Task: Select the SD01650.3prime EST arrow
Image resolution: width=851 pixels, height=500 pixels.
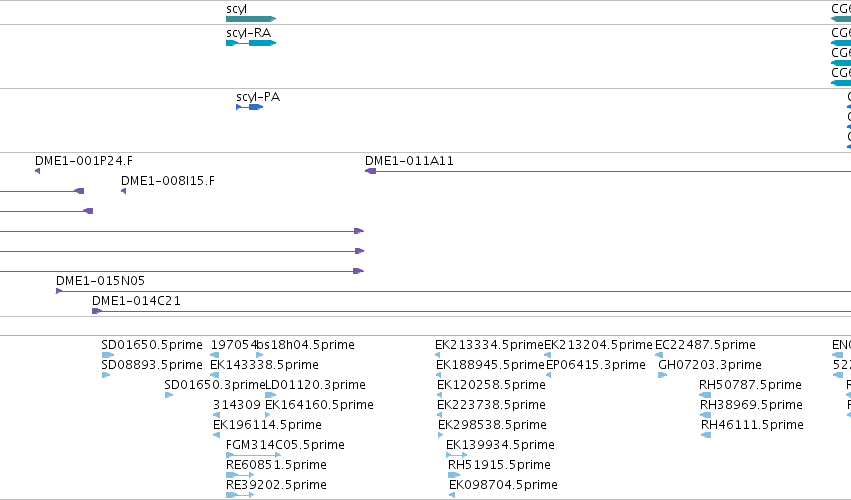Action: (x=169, y=395)
